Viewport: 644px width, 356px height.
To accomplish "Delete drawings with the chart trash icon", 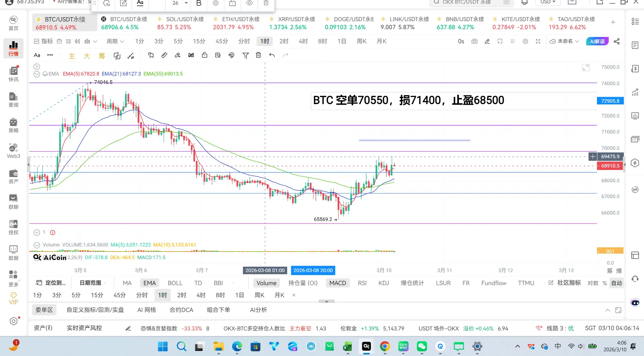I will click(258, 55).
